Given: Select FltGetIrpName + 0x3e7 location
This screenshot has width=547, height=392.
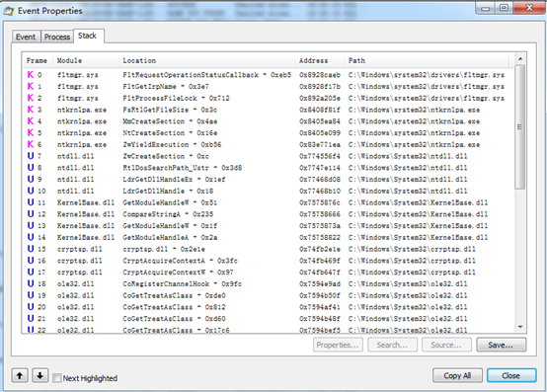Looking at the screenshot, I should [166, 86].
